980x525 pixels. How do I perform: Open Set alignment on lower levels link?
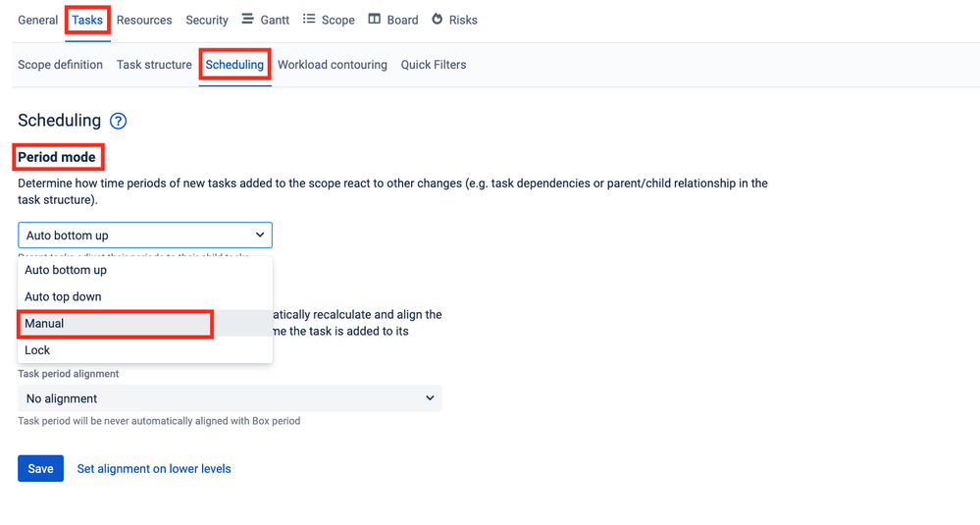point(154,469)
